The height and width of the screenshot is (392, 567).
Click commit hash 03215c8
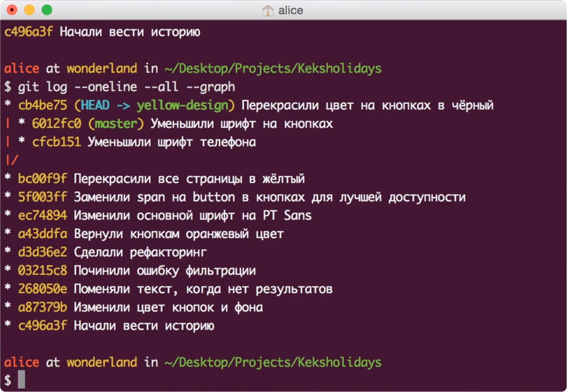coord(42,271)
